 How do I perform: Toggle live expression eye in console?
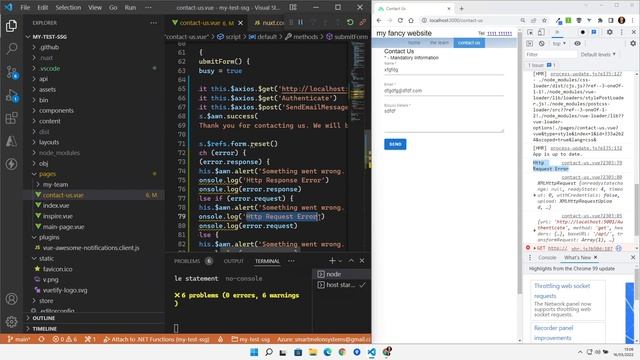pos(577,43)
